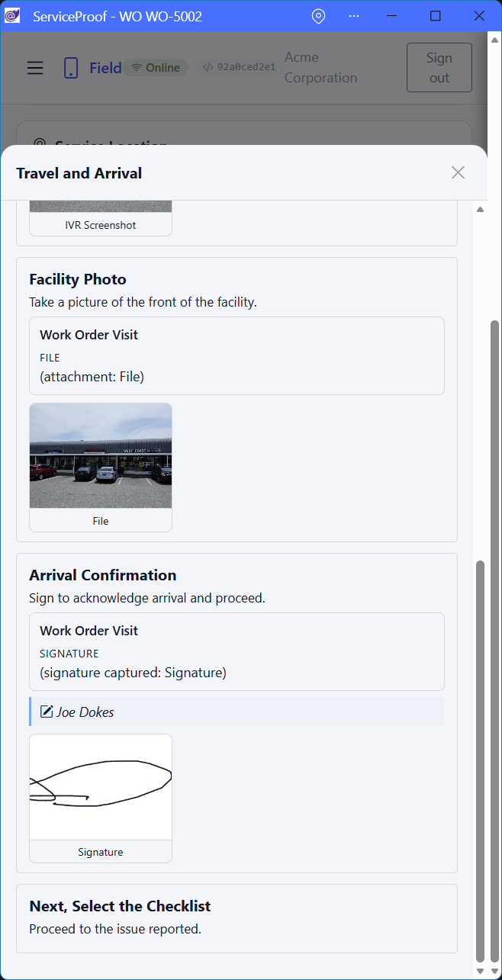Click the location pin icon in title bar
Image resolution: width=502 pixels, height=980 pixels.
tap(319, 16)
